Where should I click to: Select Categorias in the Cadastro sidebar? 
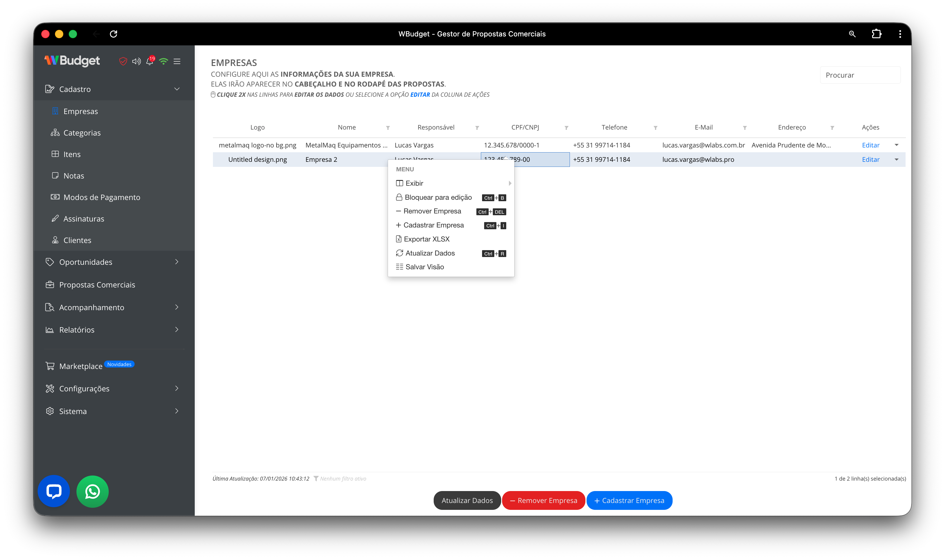[x=82, y=133]
